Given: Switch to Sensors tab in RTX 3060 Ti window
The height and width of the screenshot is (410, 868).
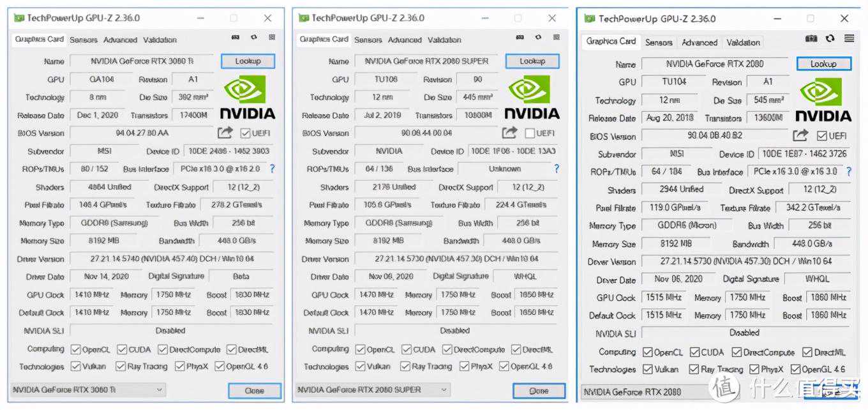Looking at the screenshot, I should coord(84,40).
